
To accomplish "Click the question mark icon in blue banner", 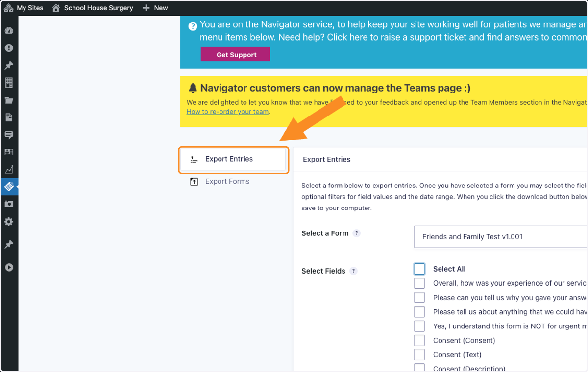I will coord(193,26).
